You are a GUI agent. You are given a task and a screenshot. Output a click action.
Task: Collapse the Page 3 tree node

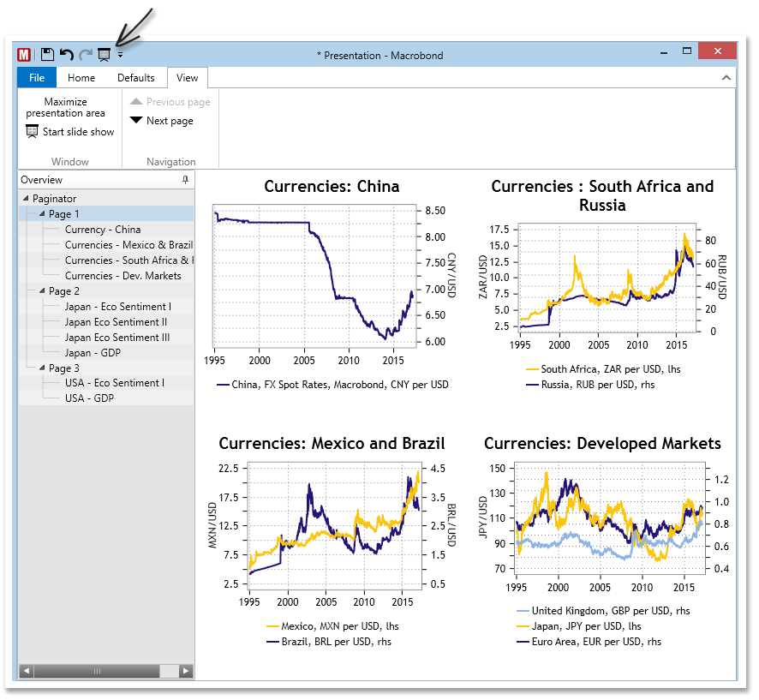click(42, 368)
